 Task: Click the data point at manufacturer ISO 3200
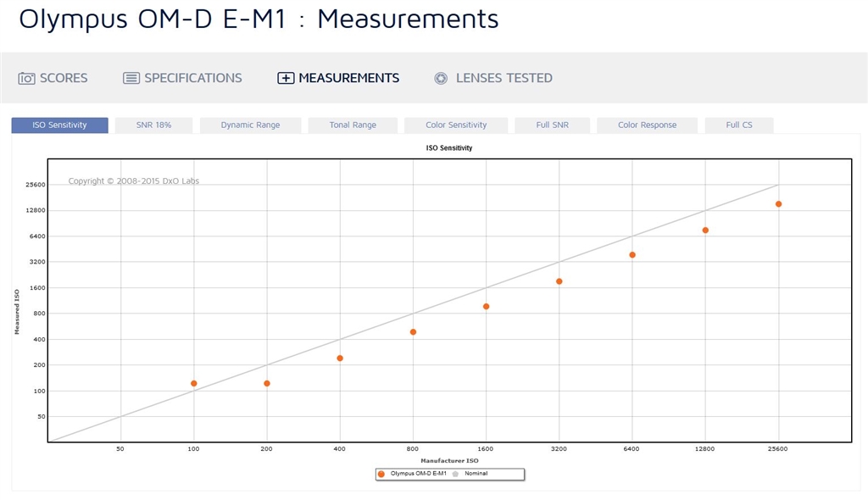point(559,281)
